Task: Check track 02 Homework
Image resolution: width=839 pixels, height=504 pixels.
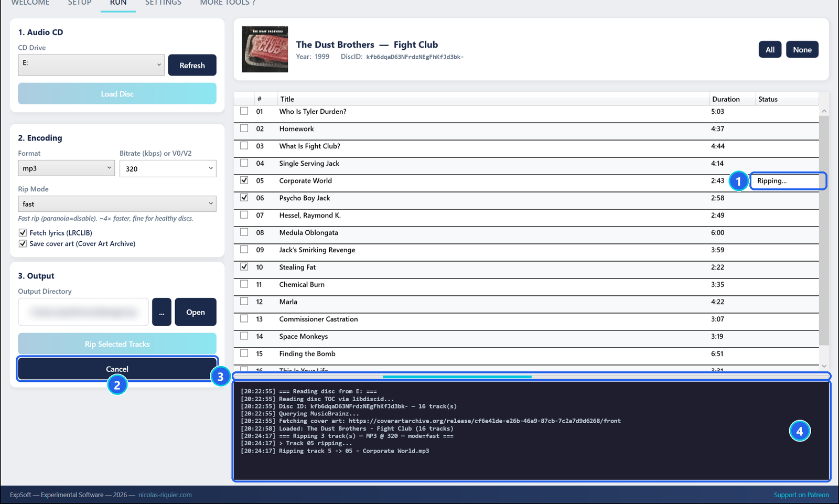Action: (x=244, y=128)
